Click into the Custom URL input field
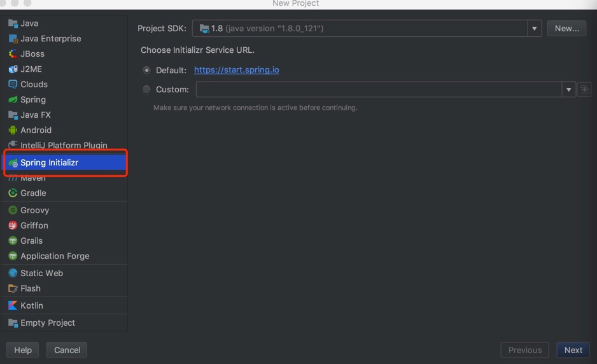Screen dimensions: 597x364 [x=379, y=90]
